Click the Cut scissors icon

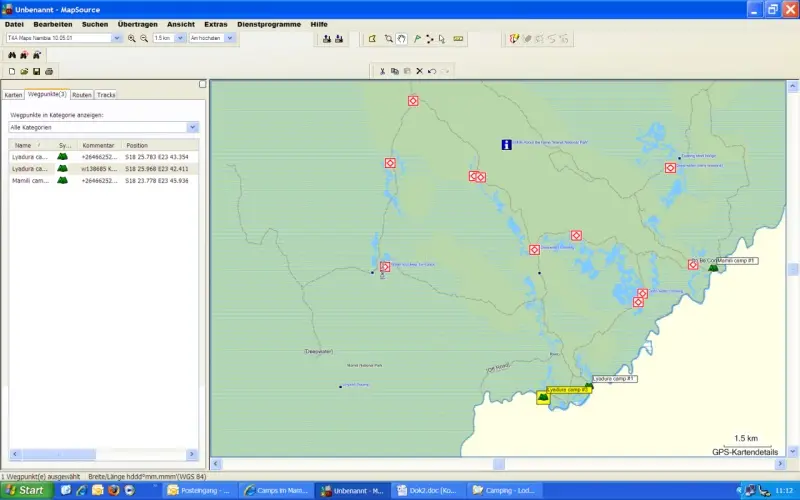tap(382, 71)
